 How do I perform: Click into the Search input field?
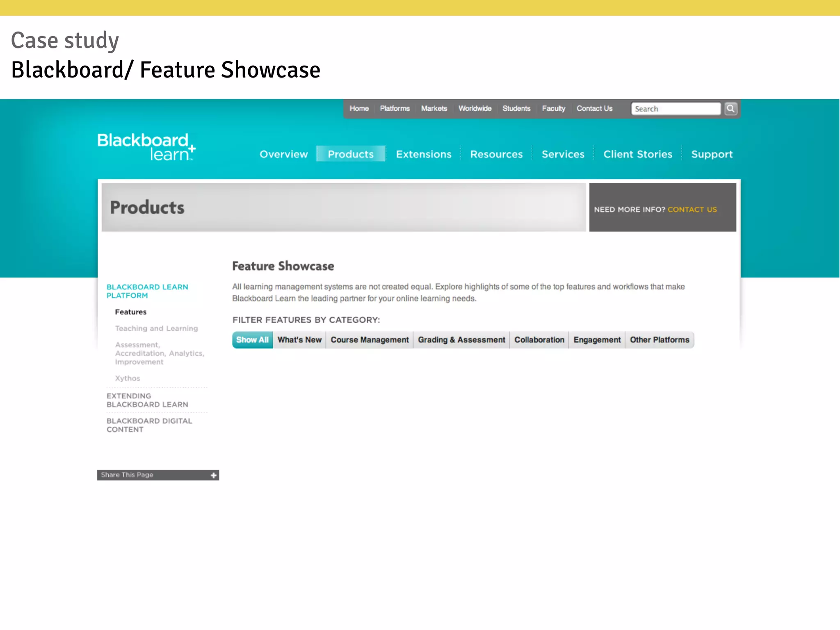[x=676, y=109]
